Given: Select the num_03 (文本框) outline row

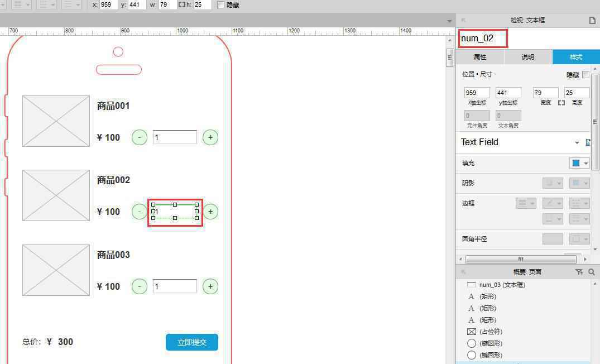Looking at the screenshot, I should click(x=496, y=285).
